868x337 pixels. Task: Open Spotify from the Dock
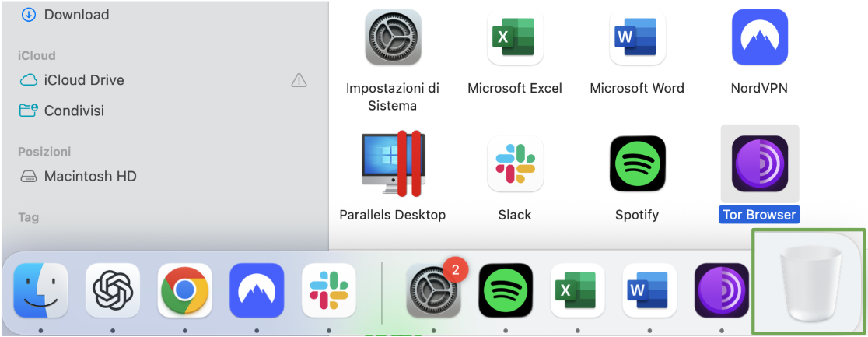(x=506, y=290)
